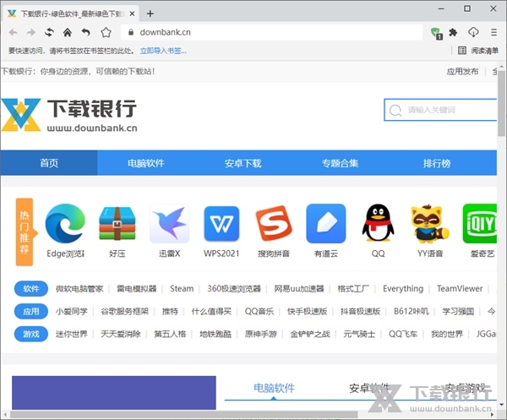Open the 好压 archive app icon
Image resolution: width=507 pixels, height=420 pixels.
pyautogui.click(x=117, y=223)
